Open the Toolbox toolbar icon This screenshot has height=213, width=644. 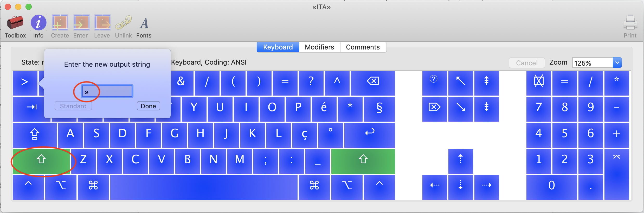click(x=15, y=23)
